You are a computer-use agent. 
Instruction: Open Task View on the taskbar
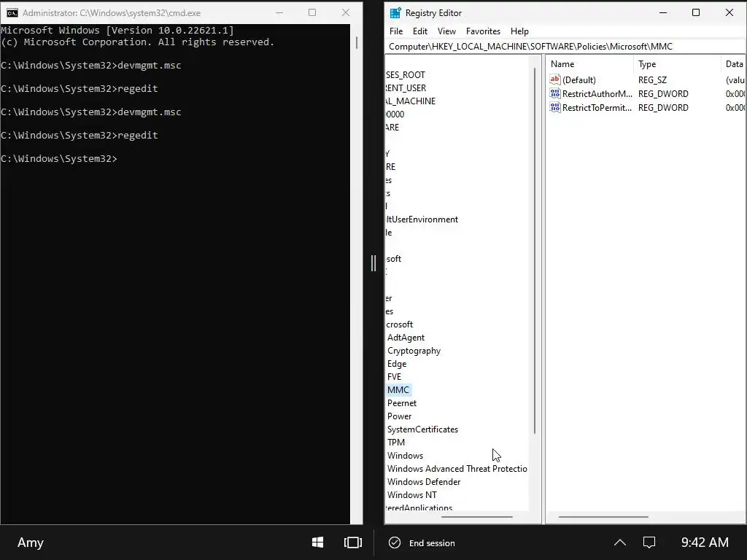click(x=353, y=542)
